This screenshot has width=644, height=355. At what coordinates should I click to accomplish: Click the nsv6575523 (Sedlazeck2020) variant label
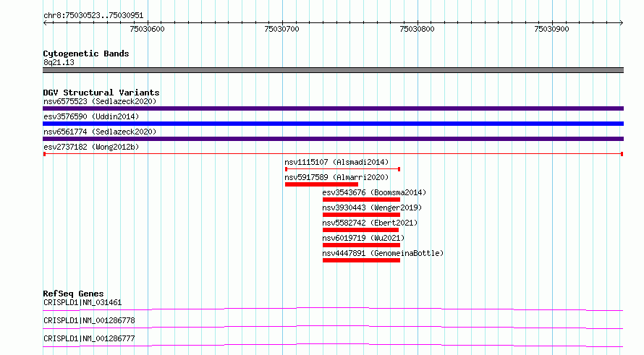[x=100, y=101]
